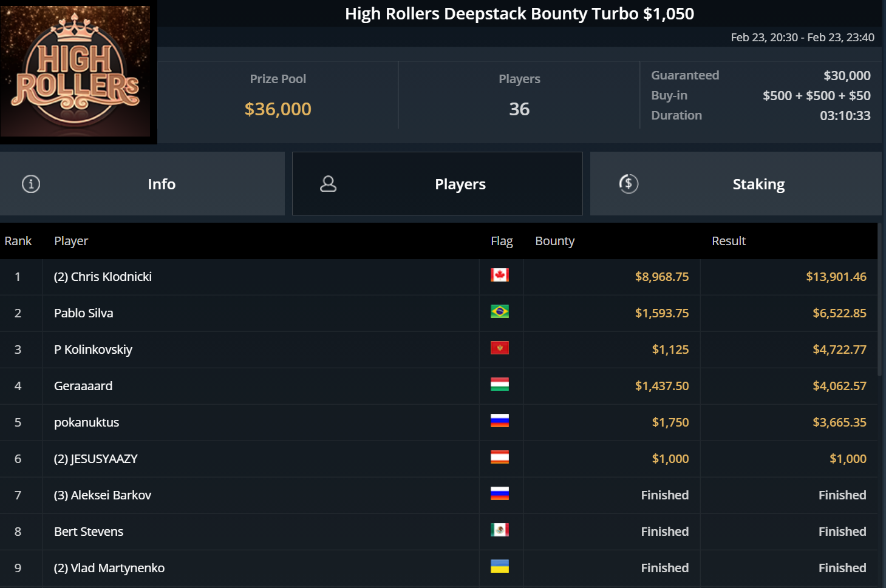
Task: Click the Info tab circle icon
Action: tap(31, 184)
